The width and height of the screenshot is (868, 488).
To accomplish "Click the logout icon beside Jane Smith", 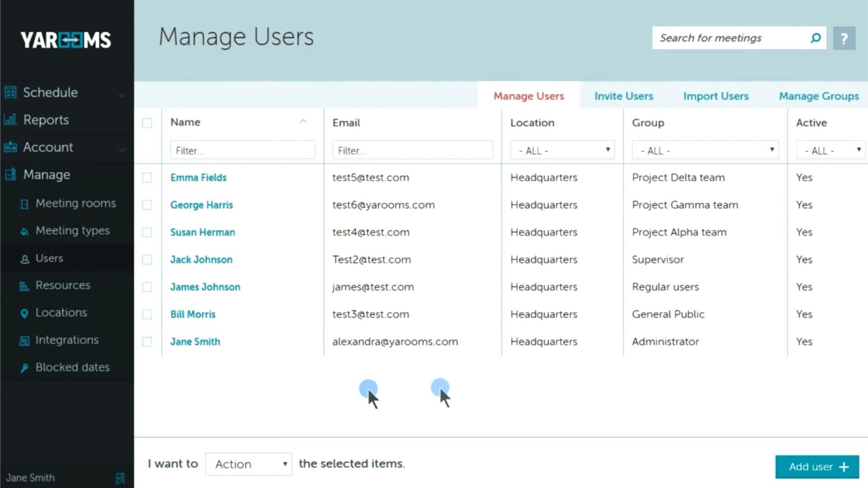I will pyautogui.click(x=120, y=478).
